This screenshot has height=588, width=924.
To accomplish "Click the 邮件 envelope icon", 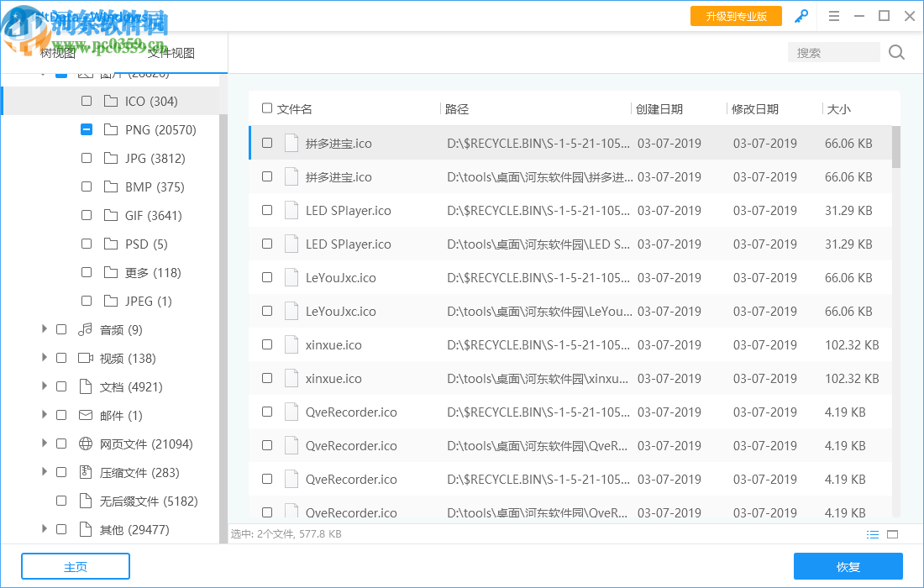I will point(85,414).
